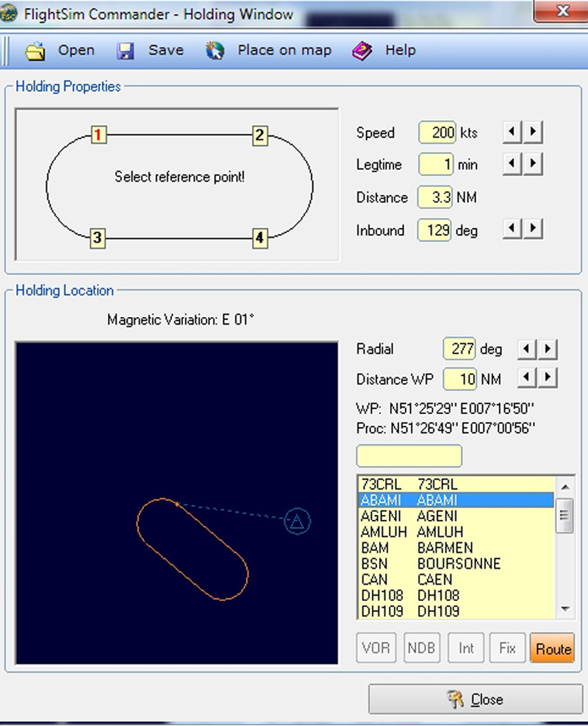Click waypoint list scroll down arrow
Image resolution: width=588 pixels, height=726 pixels.
[565, 609]
